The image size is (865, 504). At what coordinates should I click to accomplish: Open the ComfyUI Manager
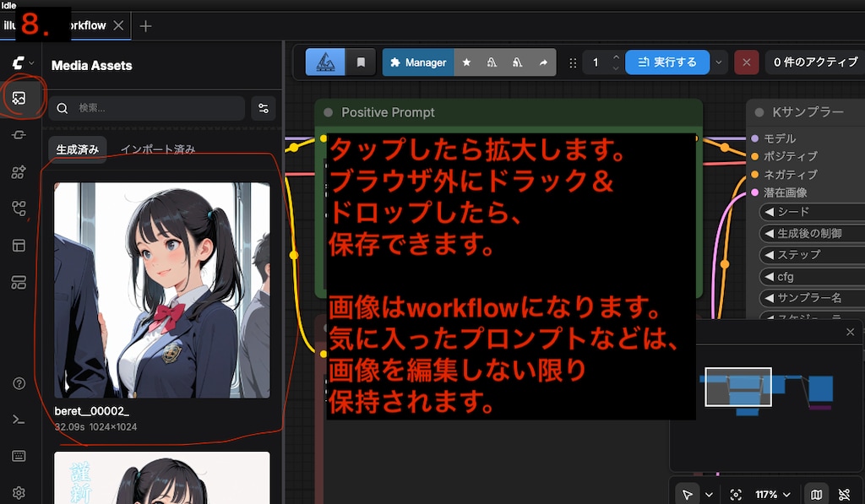pos(417,62)
